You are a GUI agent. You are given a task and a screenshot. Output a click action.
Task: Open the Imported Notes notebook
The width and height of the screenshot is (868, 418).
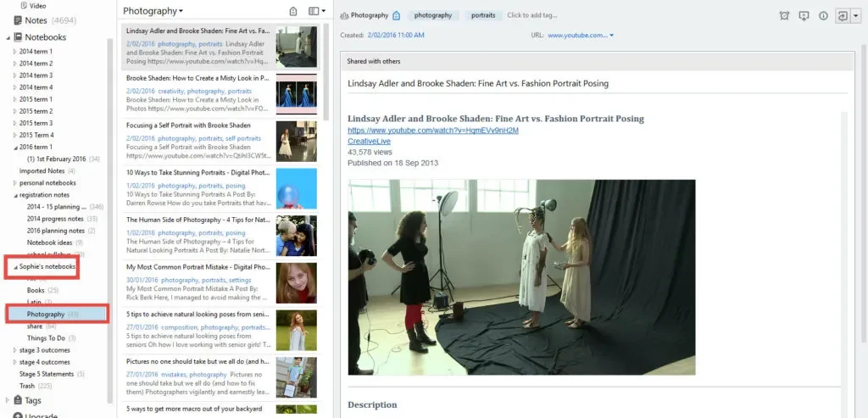click(47, 171)
